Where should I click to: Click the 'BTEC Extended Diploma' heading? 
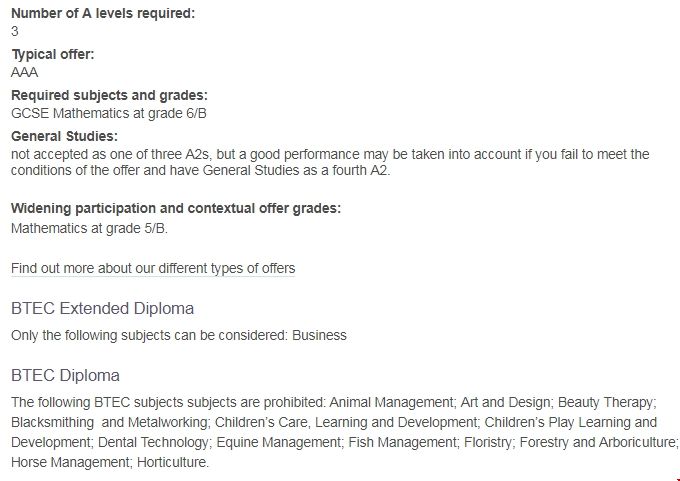coord(102,308)
